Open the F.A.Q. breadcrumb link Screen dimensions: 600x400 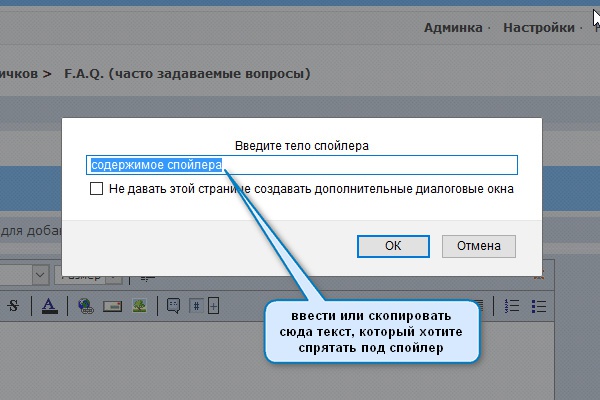click(x=187, y=73)
